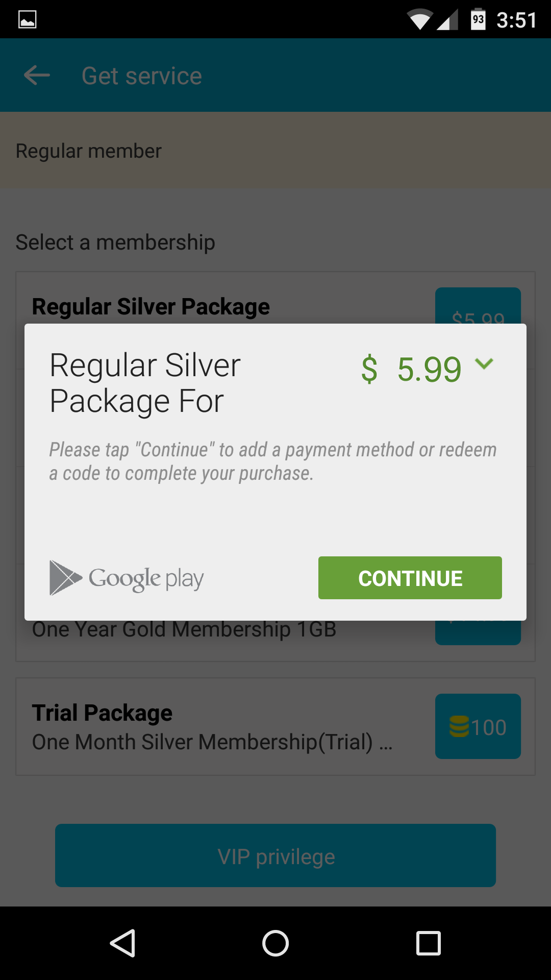Tap the Trial Package list entry title
The height and width of the screenshot is (980, 551).
click(102, 713)
